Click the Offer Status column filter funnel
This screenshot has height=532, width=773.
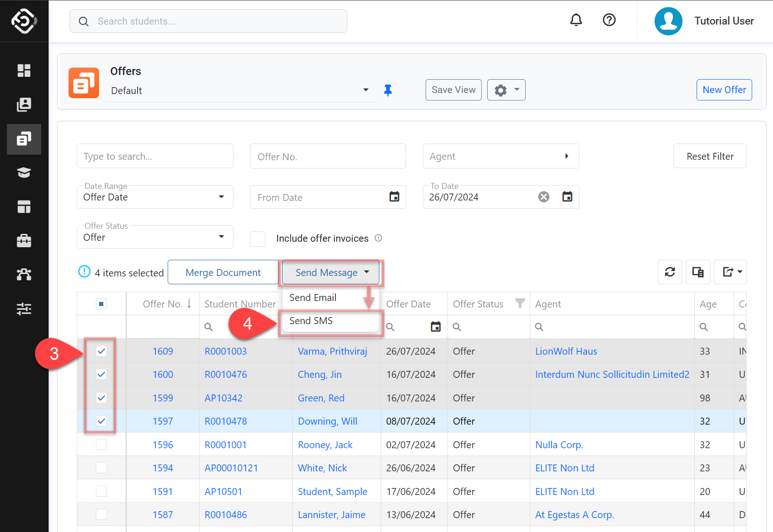tap(520, 303)
